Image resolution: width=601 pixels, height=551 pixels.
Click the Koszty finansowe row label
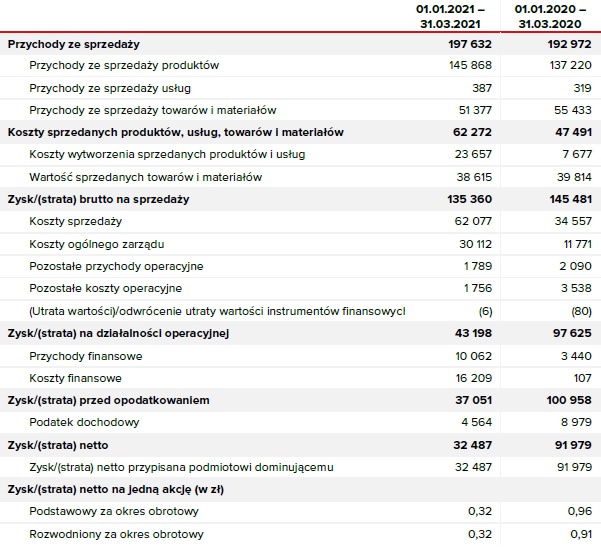coord(76,378)
